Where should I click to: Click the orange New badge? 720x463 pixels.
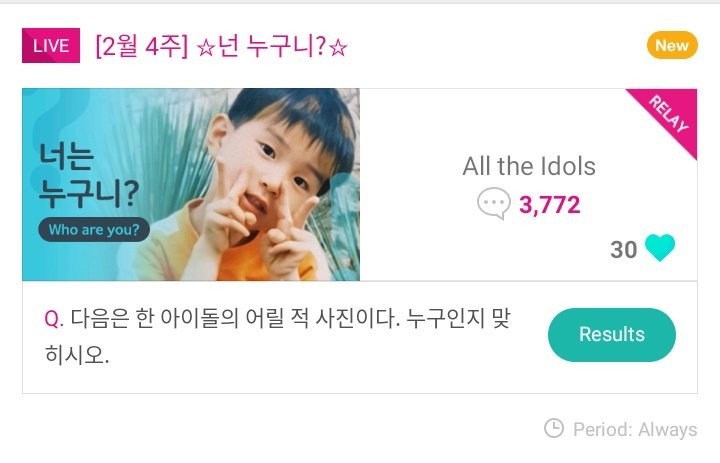tap(671, 45)
